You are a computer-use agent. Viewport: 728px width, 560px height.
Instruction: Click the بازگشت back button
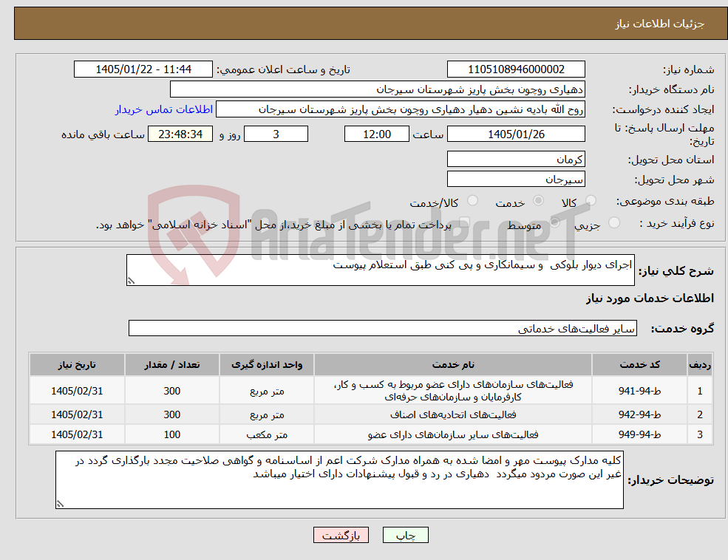341,535
